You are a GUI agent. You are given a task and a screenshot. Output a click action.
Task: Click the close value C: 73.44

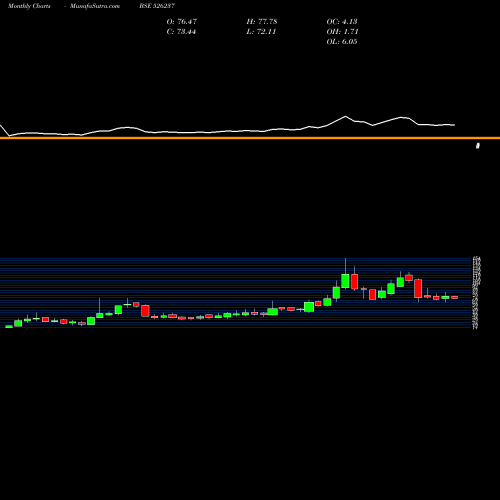coord(181,32)
